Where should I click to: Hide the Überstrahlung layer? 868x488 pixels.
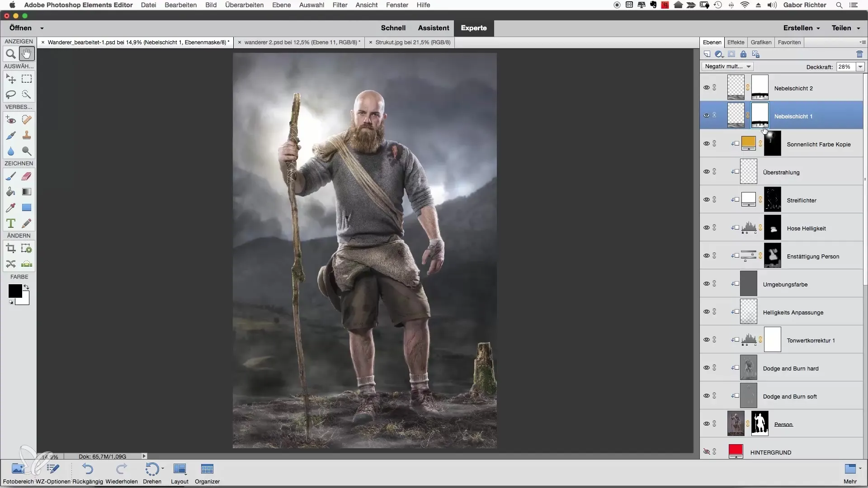(706, 172)
